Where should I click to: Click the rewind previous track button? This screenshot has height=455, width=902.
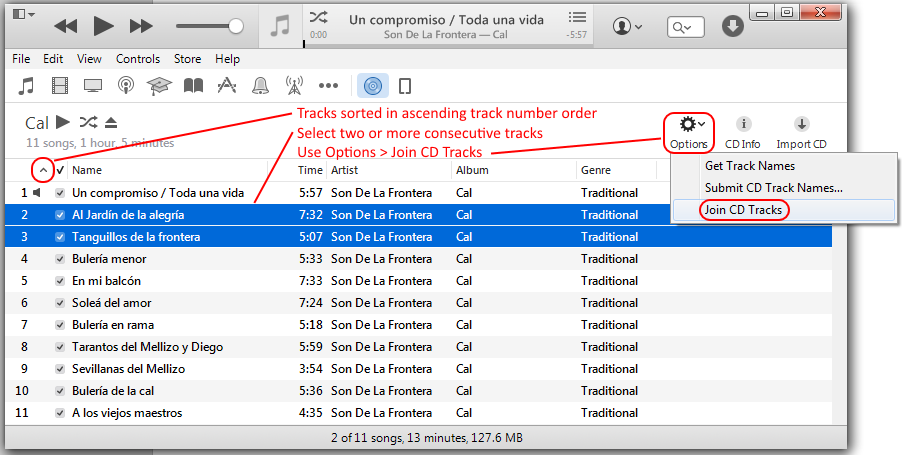(66, 26)
